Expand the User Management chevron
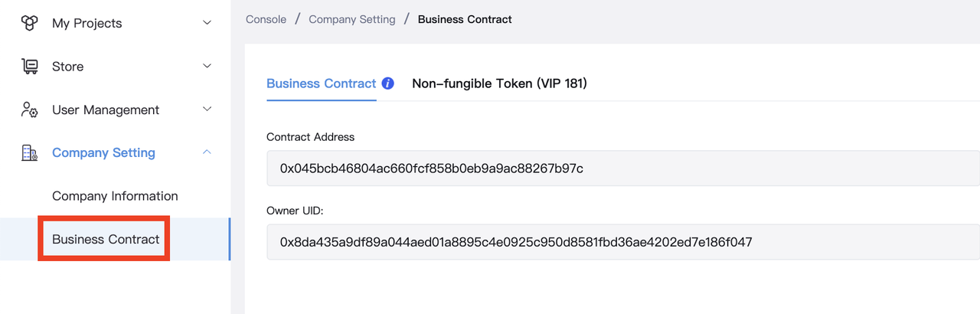 pyautogui.click(x=207, y=110)
